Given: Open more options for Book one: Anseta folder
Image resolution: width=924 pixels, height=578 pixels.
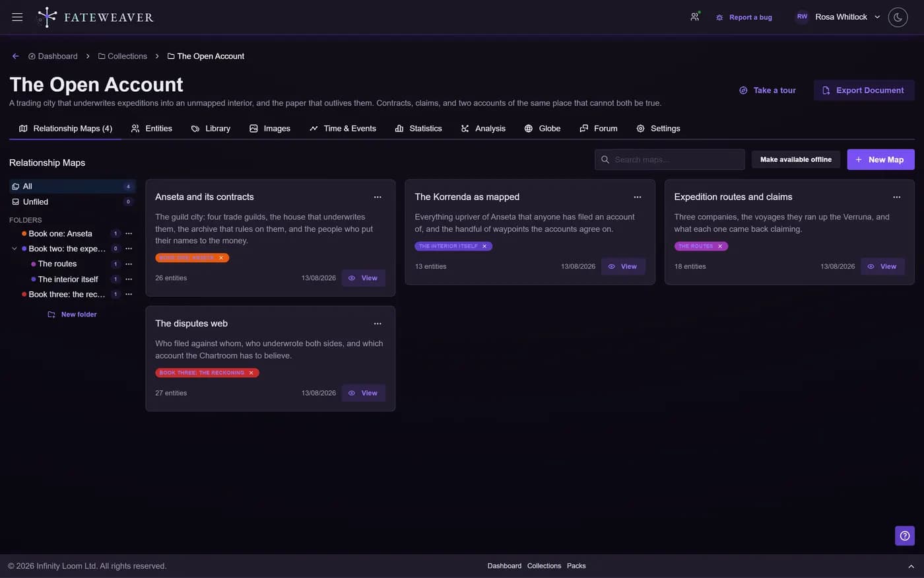Looking at the screenshot, I should click(x=129, y=233).
